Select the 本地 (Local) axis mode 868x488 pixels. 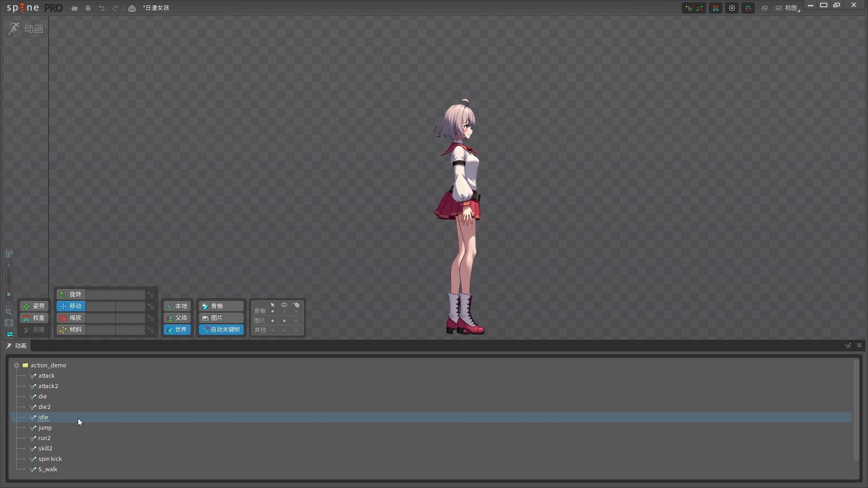pos(177,306)
